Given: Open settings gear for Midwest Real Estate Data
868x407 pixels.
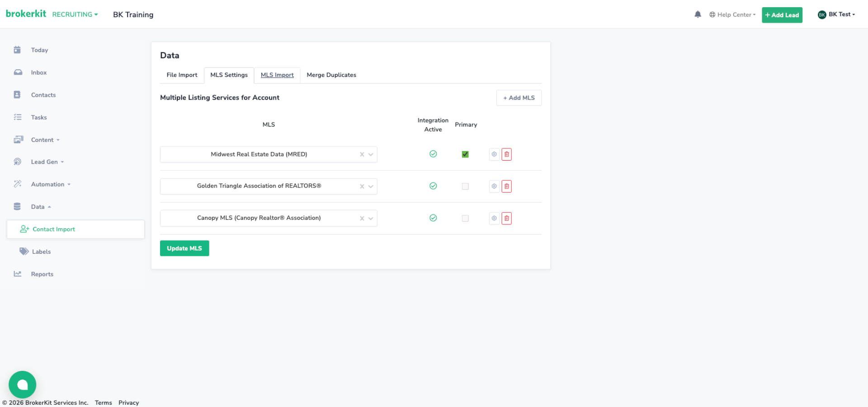Looking at the screenshot, I should pos(494,154).
